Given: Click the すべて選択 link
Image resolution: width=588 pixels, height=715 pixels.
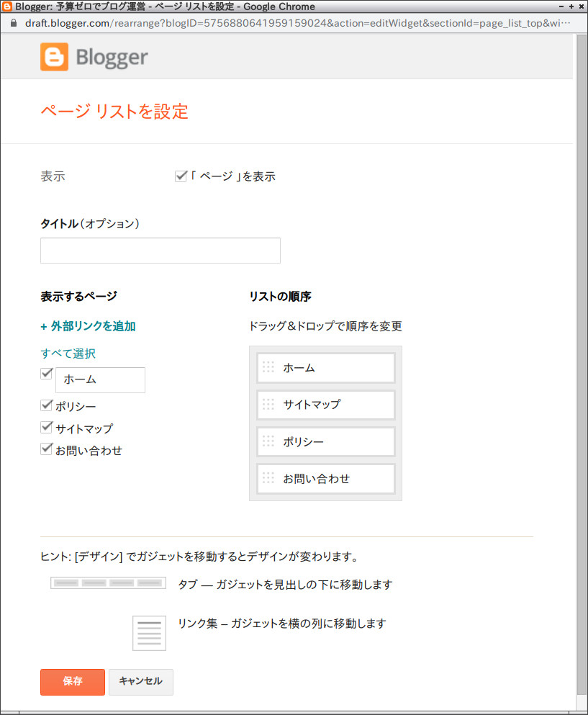Looking at the screenshot, I should pos(68,354).
